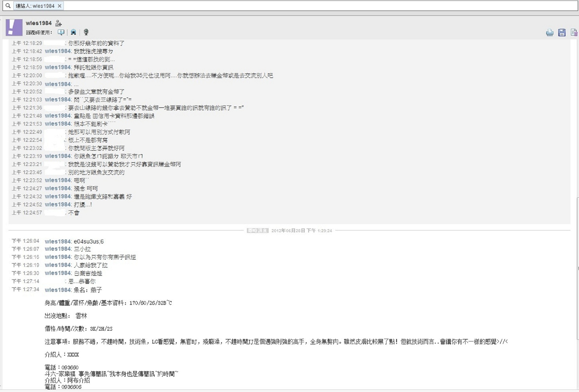579x392 pixels.
Task: Click wles1984 sender at 上午 12:24:27
Action: 58,188
